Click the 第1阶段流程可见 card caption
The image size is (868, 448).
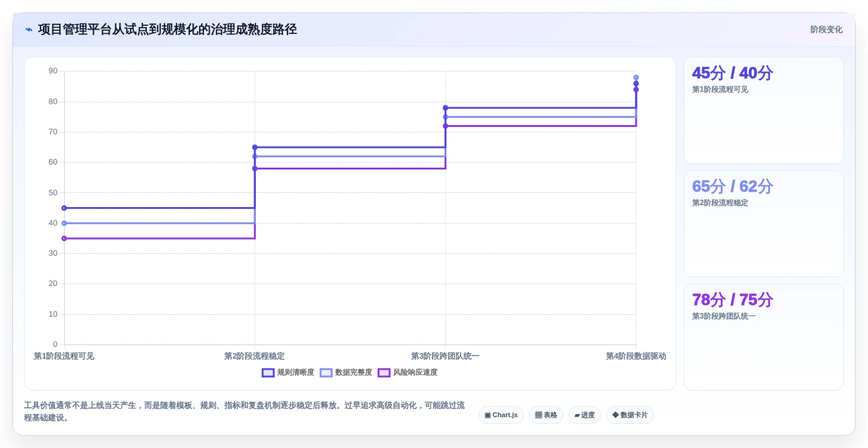[x=720, y=89]
